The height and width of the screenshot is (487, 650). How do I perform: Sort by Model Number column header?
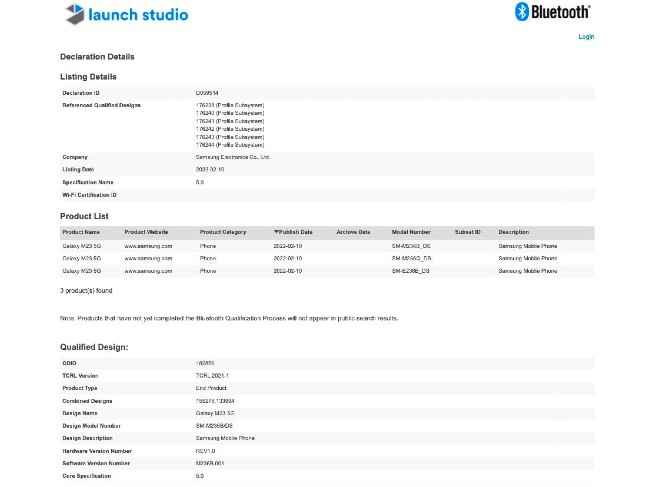point(411,232)
